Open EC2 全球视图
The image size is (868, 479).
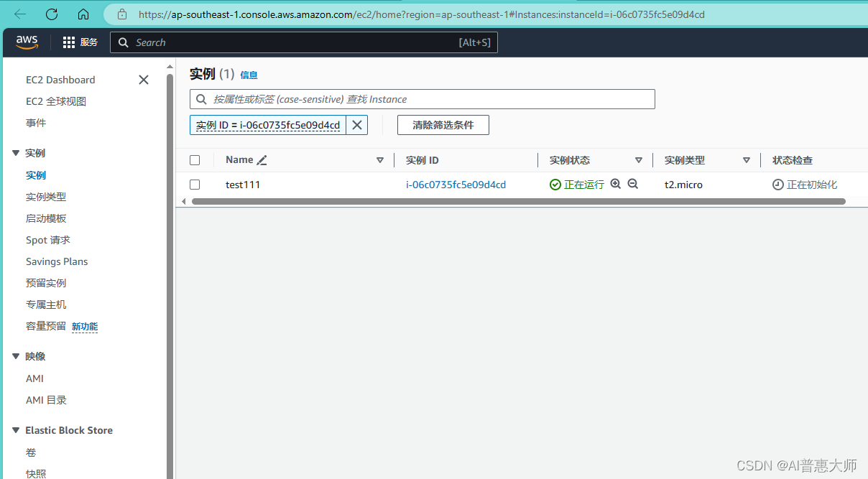(56, 101)
